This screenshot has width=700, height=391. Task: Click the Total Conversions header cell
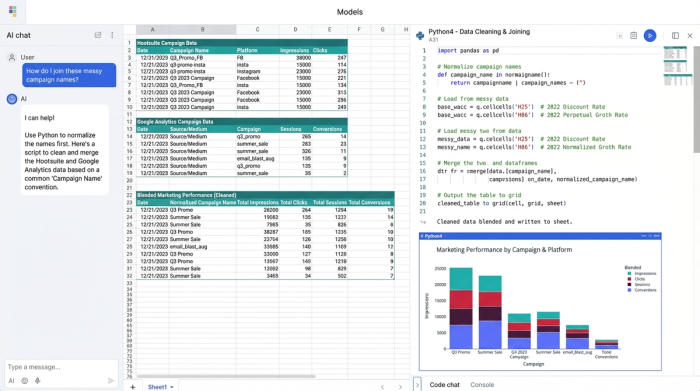coord(370,203)
